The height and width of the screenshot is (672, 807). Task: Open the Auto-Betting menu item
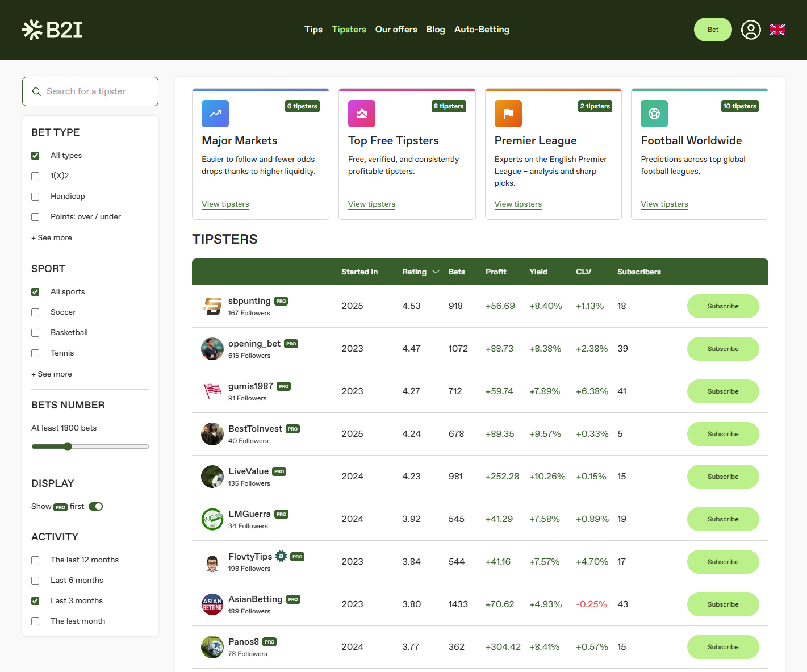482,30
